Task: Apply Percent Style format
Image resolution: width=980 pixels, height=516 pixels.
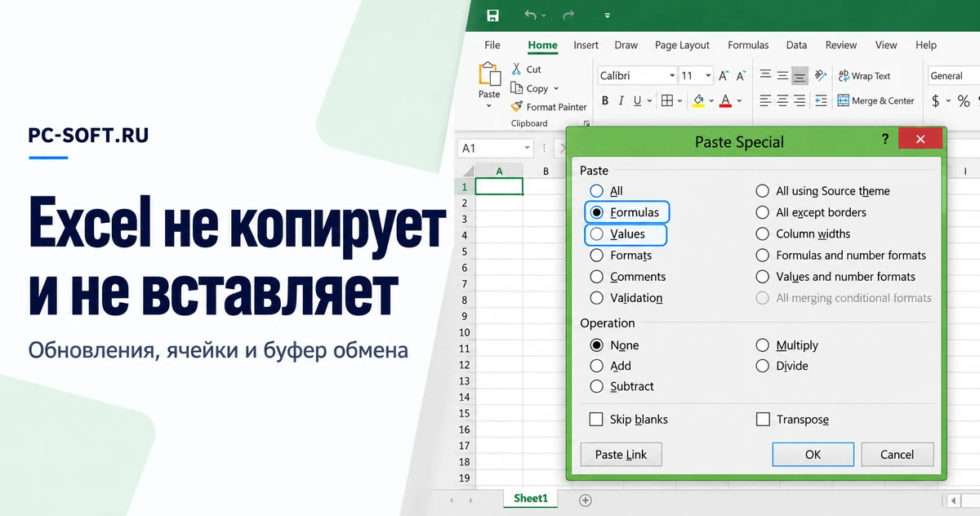Action: [964, 101]
